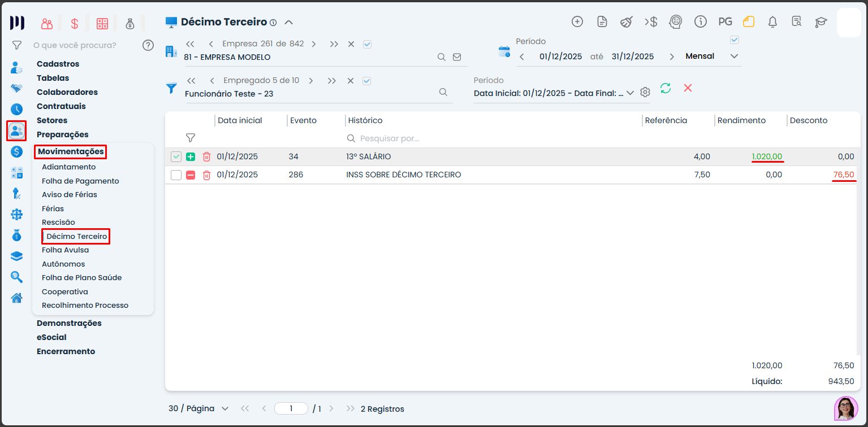Click the search icon in Empresa field
The width and height of the screenshot is (868, 427).
[442, 57]
